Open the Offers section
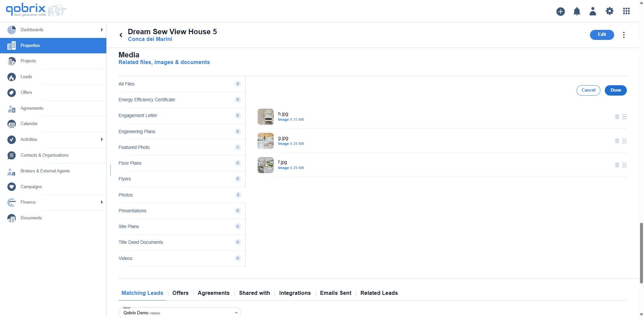 pyautogui.click(x=26, y=92)
